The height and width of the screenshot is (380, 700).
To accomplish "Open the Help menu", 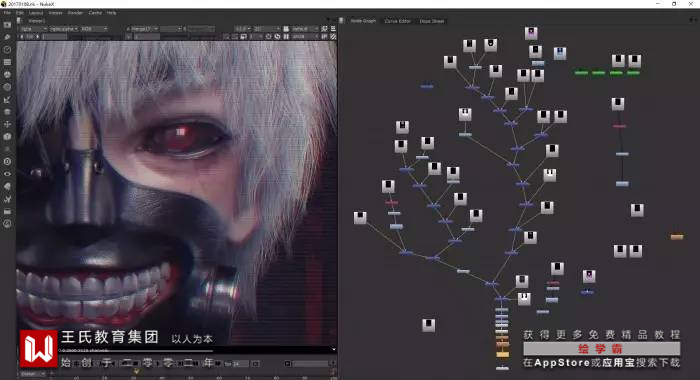I will 112,13.
